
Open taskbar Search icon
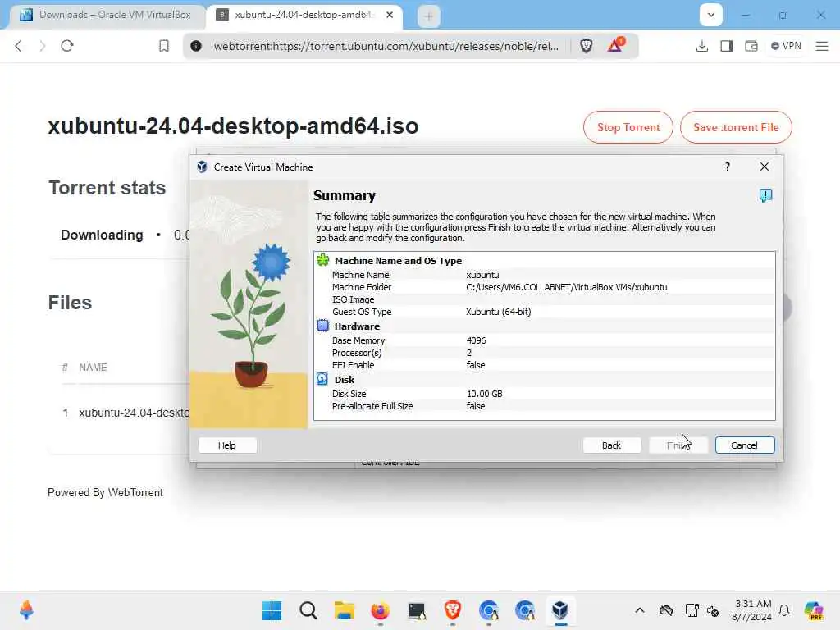click(x=308, y=610)
